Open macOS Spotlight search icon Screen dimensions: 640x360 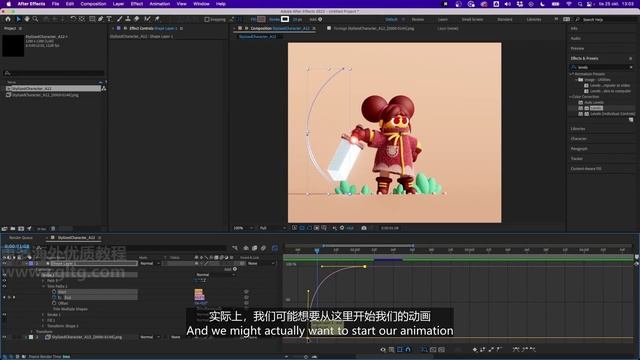(580, 4)
